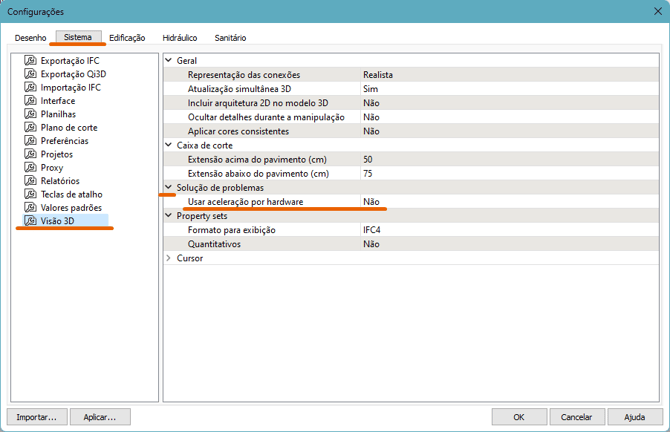Open the Hidráulico tab
This screenshot has height=432, width=670.
[180, 38]
